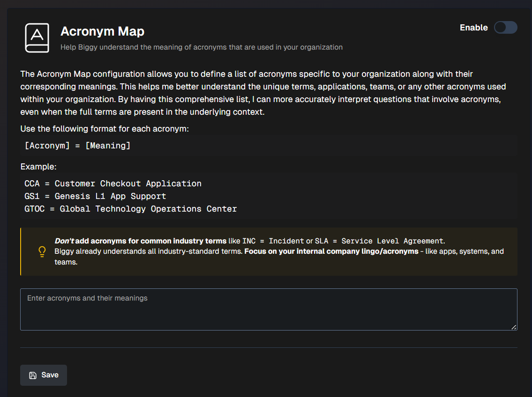Enable the Acronym Map feature toggle
Screen dimensions: 532x397
[505, 28]
